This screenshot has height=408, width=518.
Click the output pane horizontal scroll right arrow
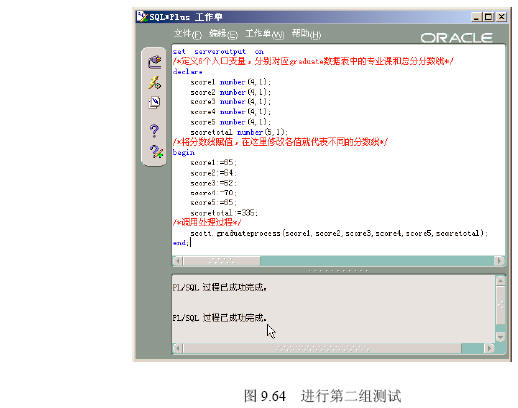pyautogui.click(x=489, y=348)
